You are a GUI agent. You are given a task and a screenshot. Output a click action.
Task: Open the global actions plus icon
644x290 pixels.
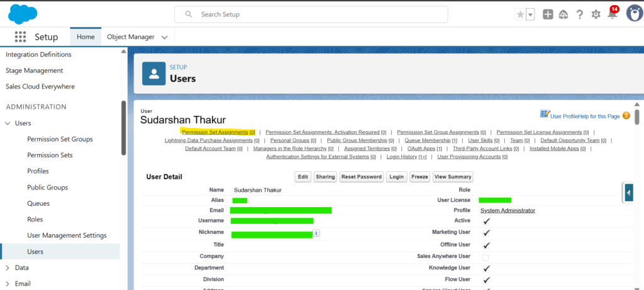[x=548, y=14]
